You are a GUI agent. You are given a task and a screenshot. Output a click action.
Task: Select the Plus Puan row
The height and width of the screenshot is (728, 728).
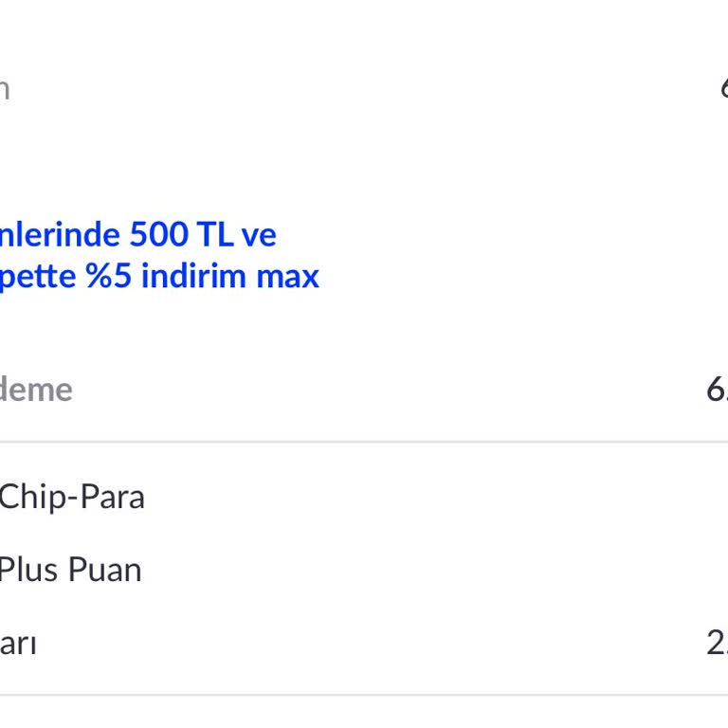coord(70,570)
